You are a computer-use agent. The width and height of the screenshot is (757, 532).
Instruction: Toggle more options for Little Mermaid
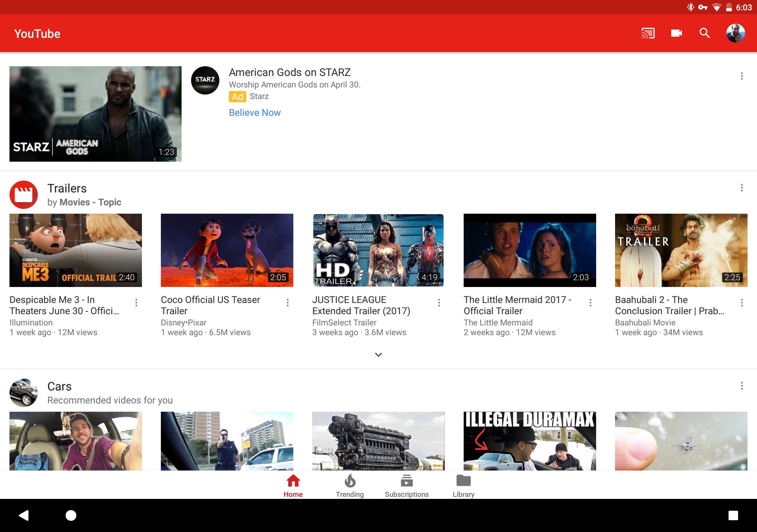591,302
